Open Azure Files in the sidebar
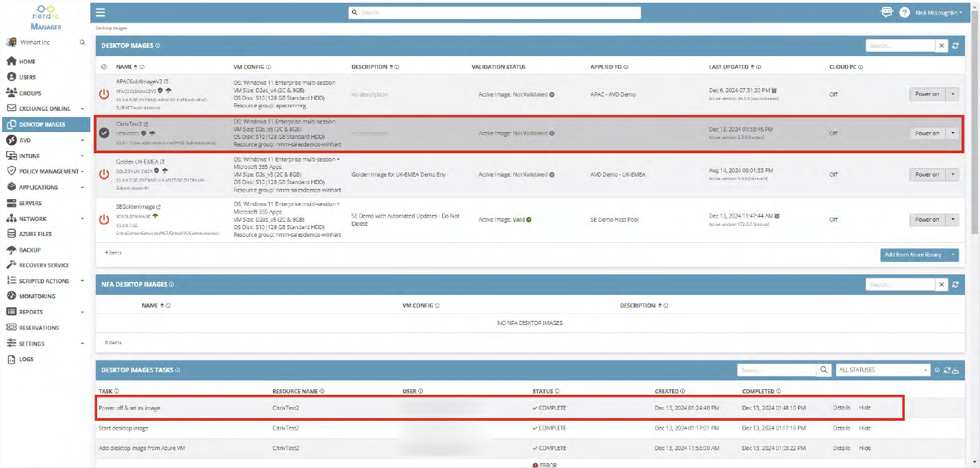980x468 pixels. point(35,234)
